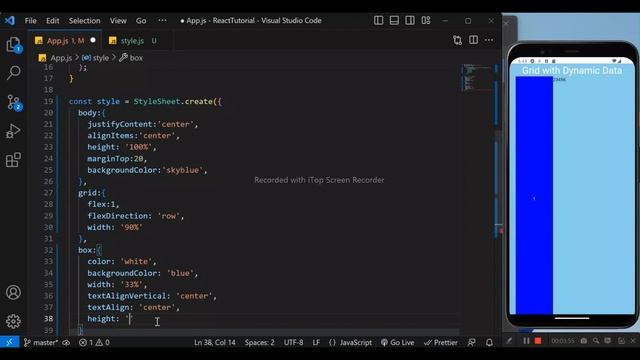Screen dimensions: 640x360
Task: Expand the menu bar overflow ellipsis
Action: click(162, 20)
